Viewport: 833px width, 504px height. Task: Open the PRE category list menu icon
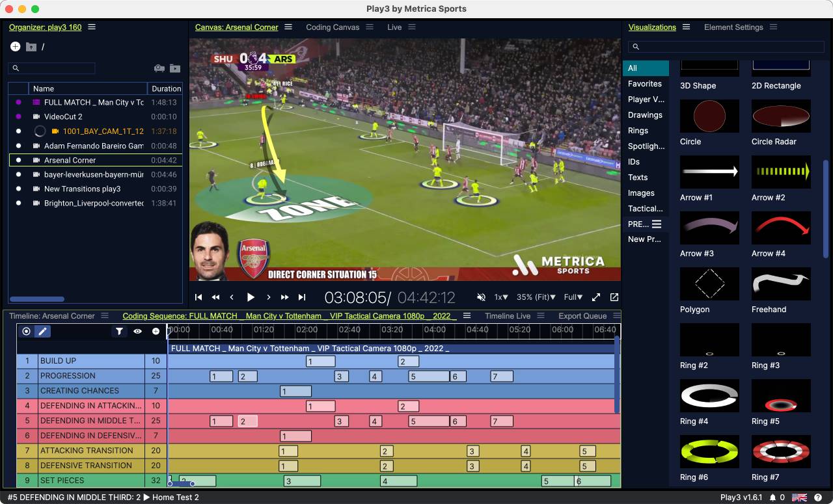pyautogui.click(x=657, y=224)
